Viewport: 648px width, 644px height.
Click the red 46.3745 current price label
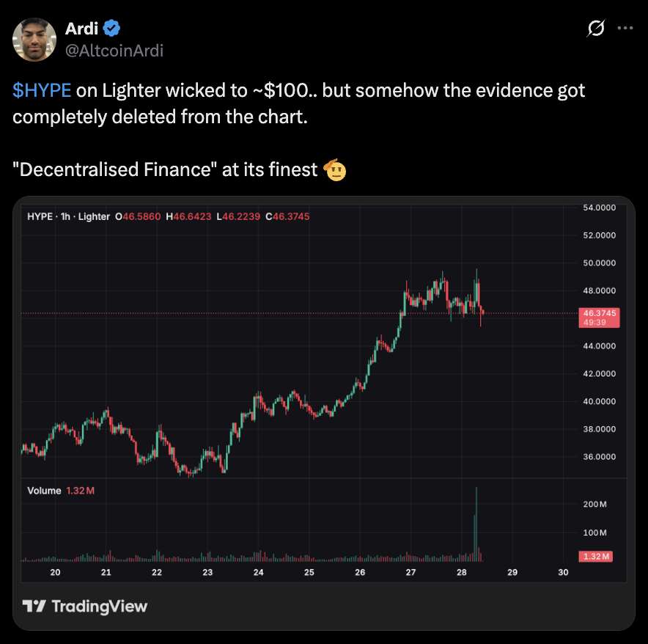point(597,312)
